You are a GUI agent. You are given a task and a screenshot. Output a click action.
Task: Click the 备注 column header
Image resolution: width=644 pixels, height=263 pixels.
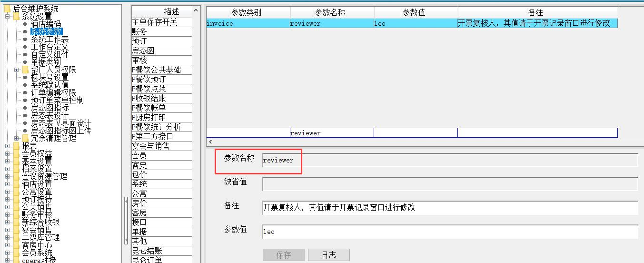(537, 13)
